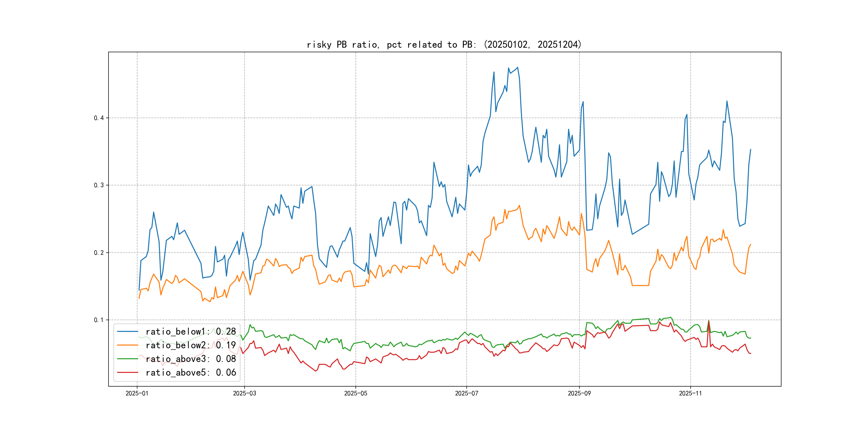This screenshot has height=434, width=868.
Task: Click the 0.4 y-axis tick label
Action: tap(99, 118)
